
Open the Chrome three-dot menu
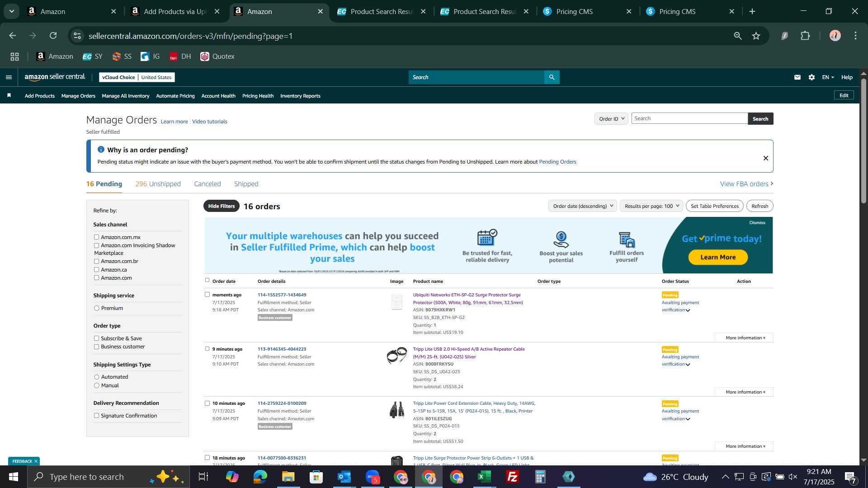click(x=855, y=36)
